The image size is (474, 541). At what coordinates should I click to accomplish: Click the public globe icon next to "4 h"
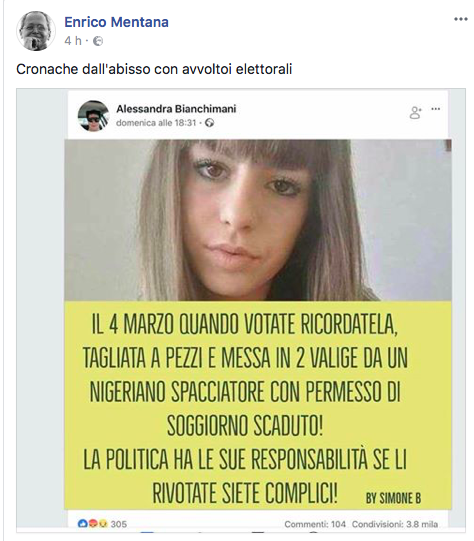98,41
